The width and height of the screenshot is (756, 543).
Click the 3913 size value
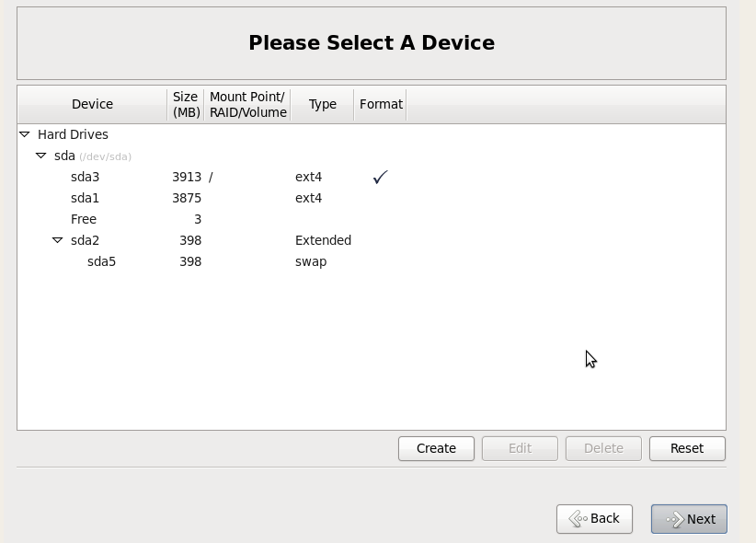click(x=187, y=177)
